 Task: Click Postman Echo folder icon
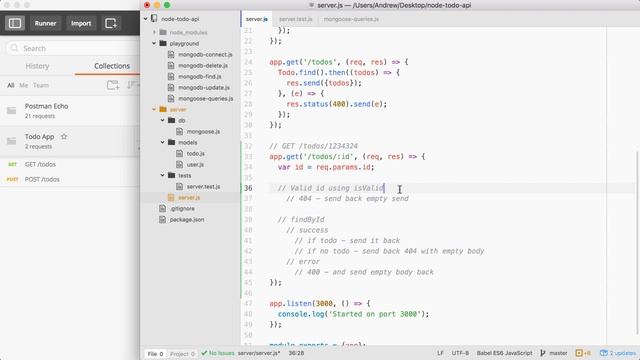click(x=11, y=111)
